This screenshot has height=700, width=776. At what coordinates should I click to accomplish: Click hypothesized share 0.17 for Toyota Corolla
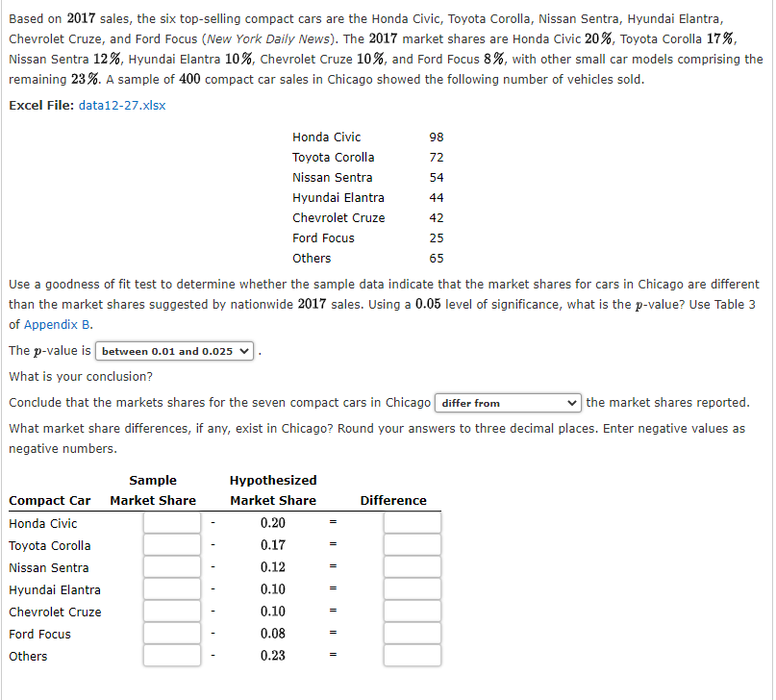tap(273, 545)
